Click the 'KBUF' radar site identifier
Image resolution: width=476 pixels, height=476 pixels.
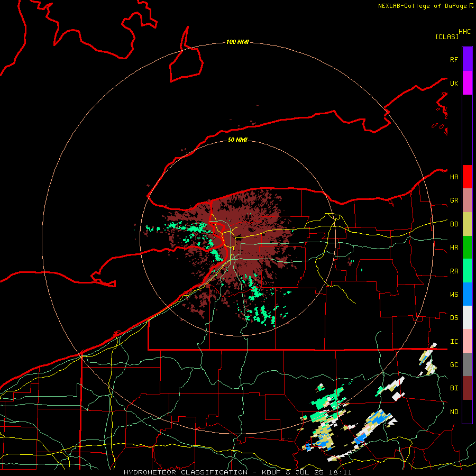(x=270, y=472)
